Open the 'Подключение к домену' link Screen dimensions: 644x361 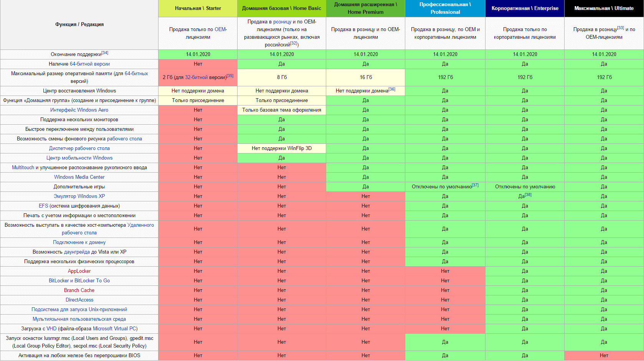click(x=79, y=242)
